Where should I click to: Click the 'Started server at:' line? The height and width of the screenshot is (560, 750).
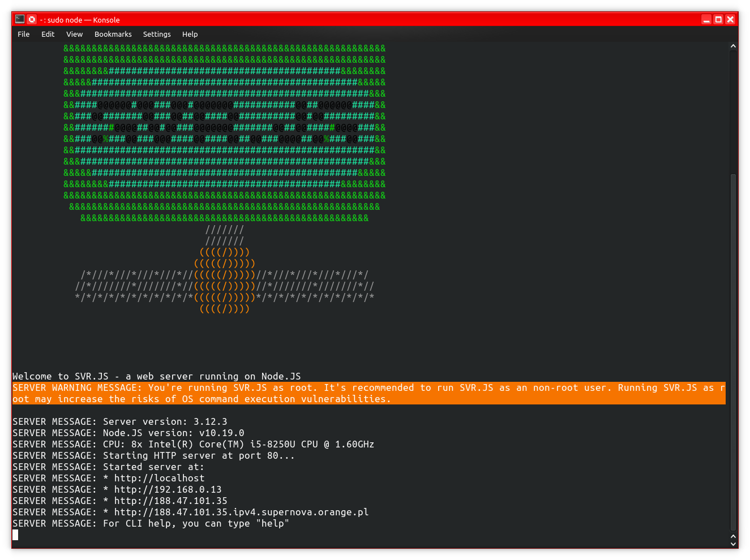tap(109, 467)
